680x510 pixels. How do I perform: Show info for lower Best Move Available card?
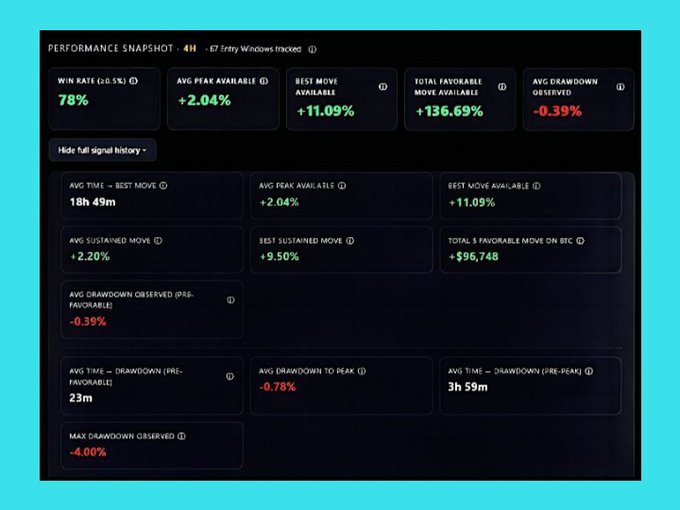(x=536, y=186)
